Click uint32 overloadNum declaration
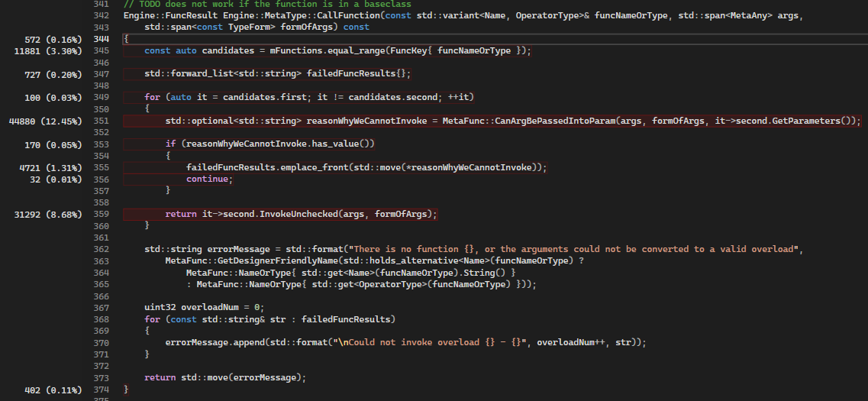 pyautogui.click(x=205, y=308)
